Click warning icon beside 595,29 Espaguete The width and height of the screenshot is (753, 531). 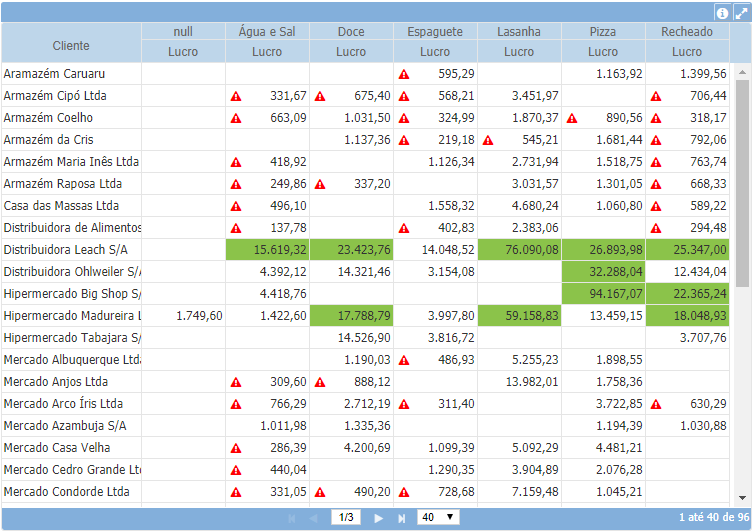tap(404, 74)
